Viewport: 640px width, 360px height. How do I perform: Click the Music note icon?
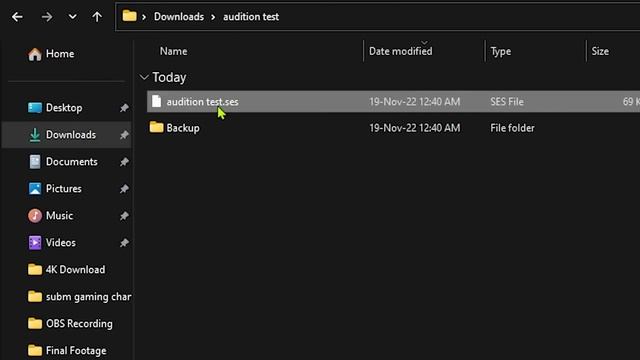tap(35, 216)
